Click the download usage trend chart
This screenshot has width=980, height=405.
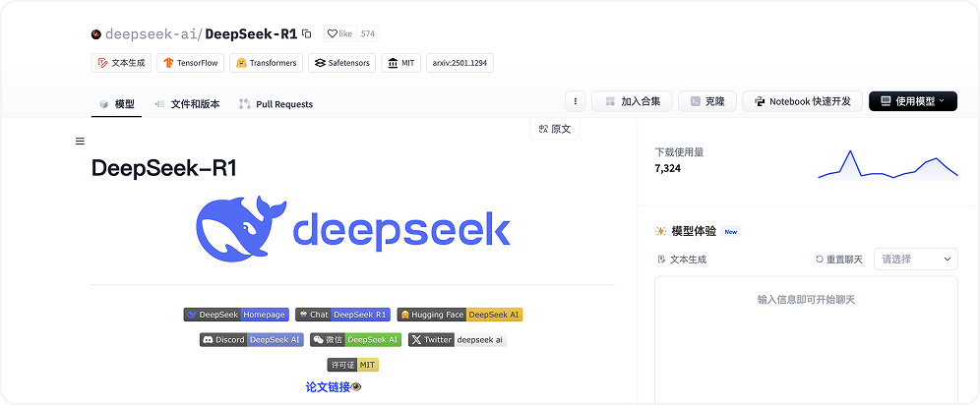888,166
